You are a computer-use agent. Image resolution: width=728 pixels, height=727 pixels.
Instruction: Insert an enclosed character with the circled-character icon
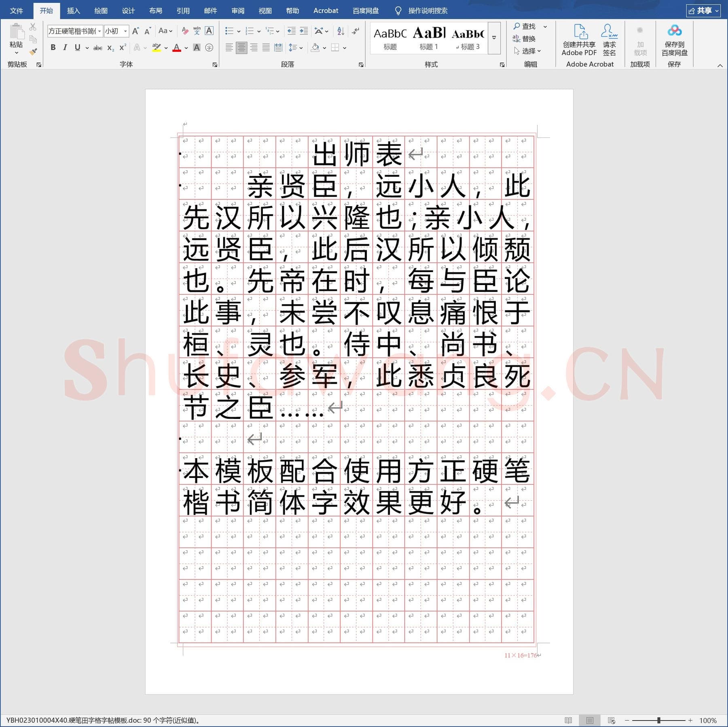pos(209,48)
